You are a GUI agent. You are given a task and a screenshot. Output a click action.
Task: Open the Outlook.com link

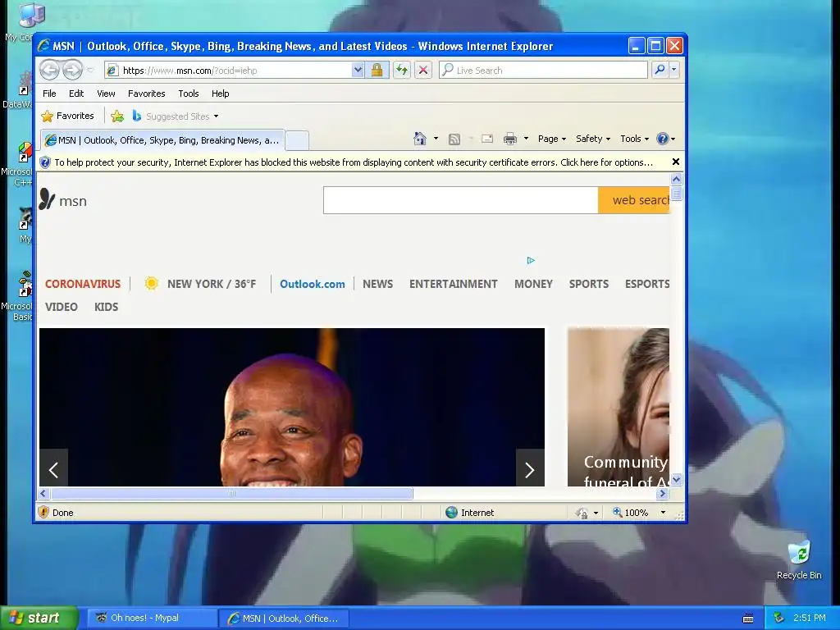[313, 284]
